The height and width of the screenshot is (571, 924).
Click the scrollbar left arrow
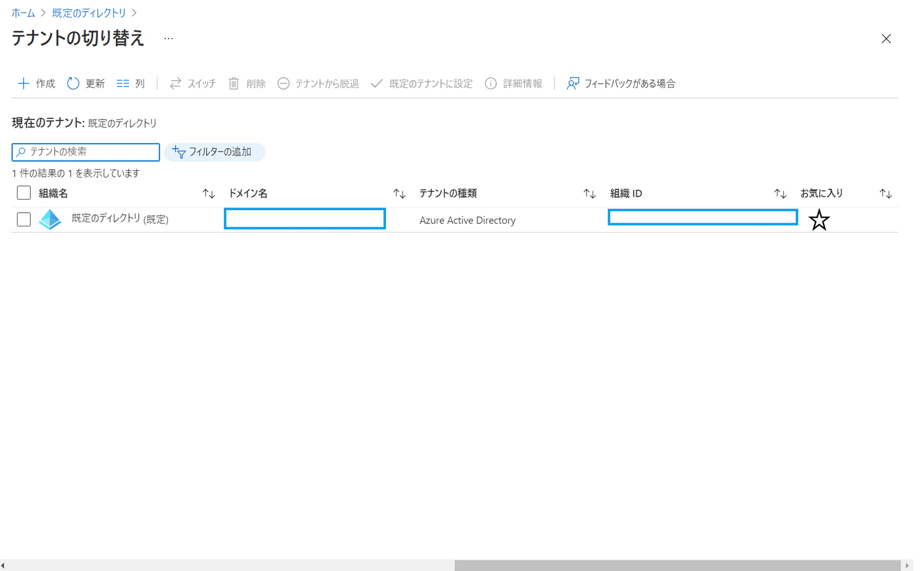tap(3, 565)
